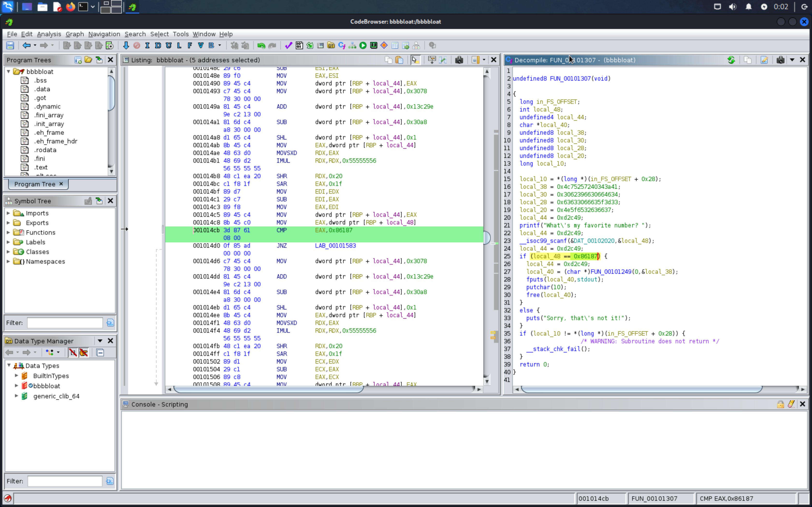
Task: Re-decompile using the refresh icon
Action: tap(731, 60)
